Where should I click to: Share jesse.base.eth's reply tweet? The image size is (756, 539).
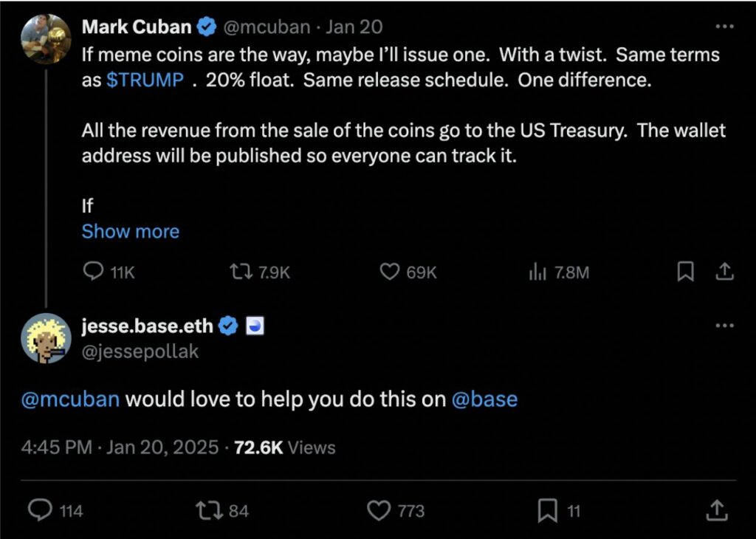tap(715, 509)
